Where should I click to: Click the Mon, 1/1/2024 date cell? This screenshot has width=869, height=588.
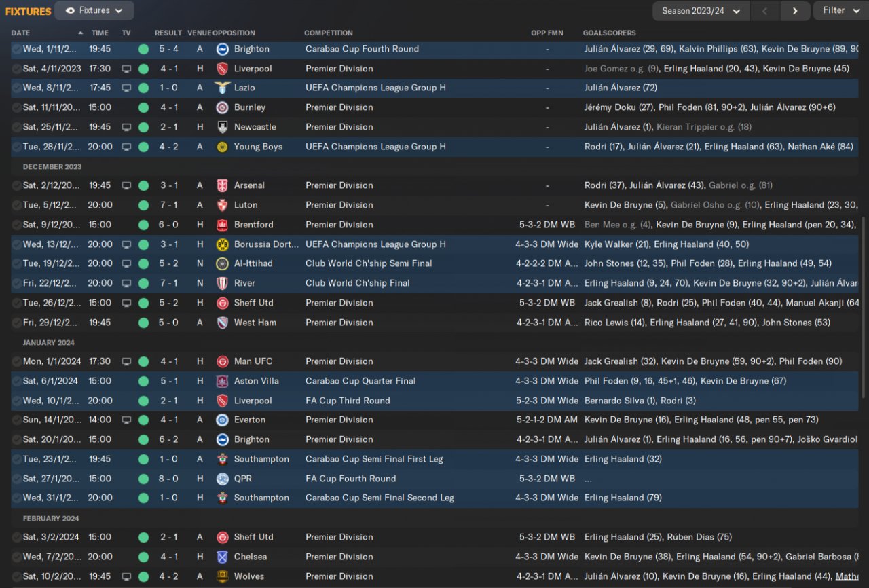pyautogui.click(x=52, y=361)
